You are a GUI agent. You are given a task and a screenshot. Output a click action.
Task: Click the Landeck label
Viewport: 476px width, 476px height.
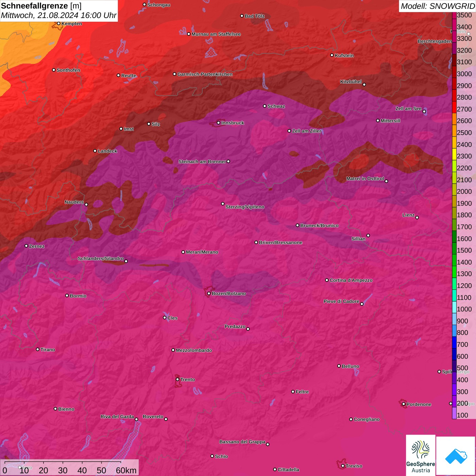pyautogui.click(x=107, y=151)
